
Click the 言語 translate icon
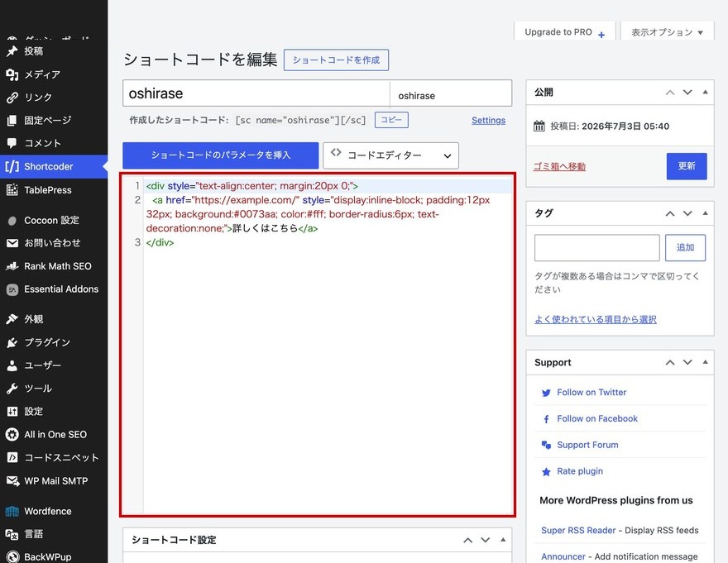point(12,534)
